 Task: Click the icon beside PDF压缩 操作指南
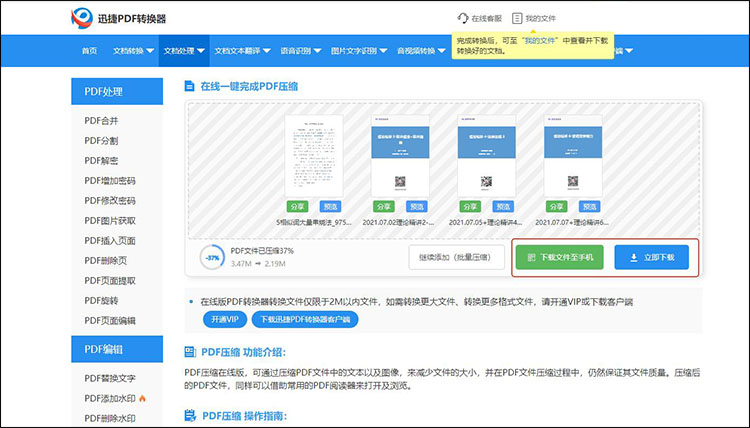pyautogui.click(x=190, y=416)
